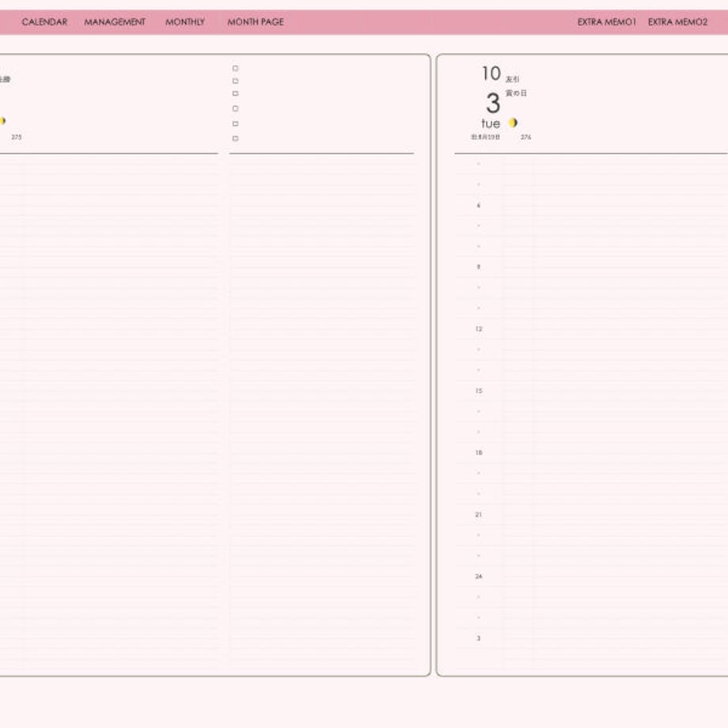Viewport: 728px width, 728px height.
Task: Click the 24 o'clock timeline label
Action: (x=479, y=576)
